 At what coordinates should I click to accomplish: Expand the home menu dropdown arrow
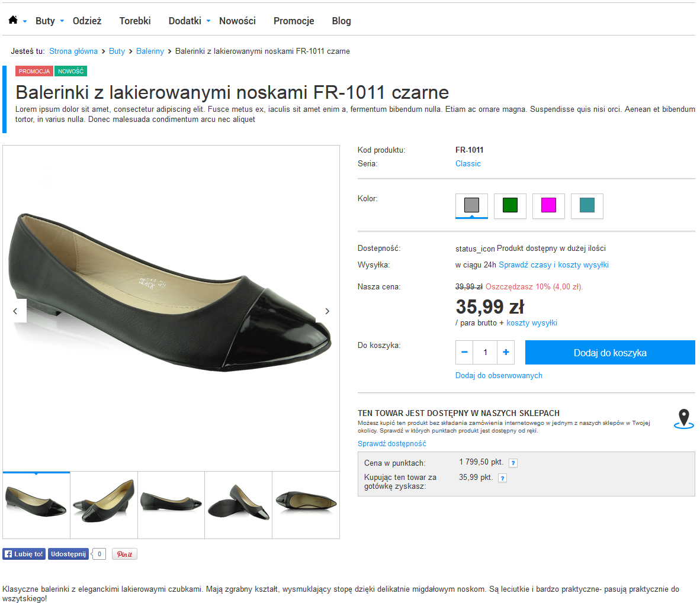pos(25,21)
